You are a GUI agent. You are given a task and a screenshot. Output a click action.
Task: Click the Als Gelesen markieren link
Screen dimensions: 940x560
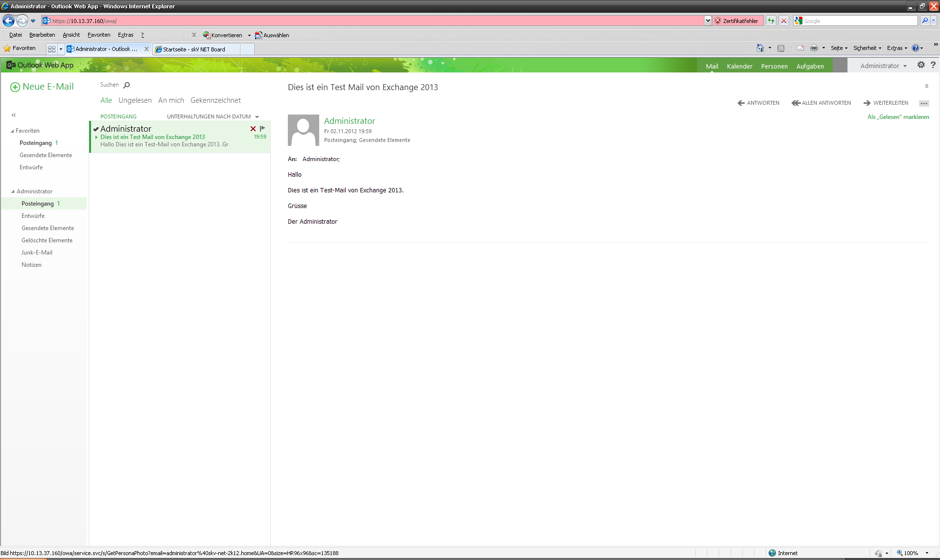[898, 117]
